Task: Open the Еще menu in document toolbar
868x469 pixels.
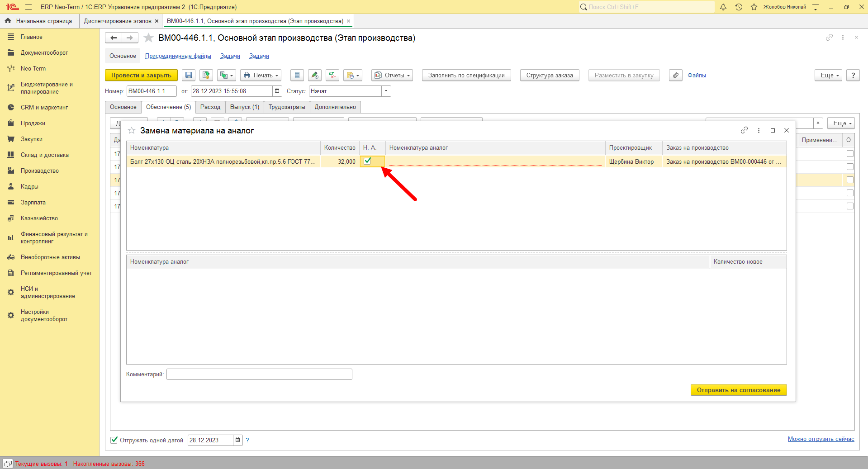Action: [829, 76]
